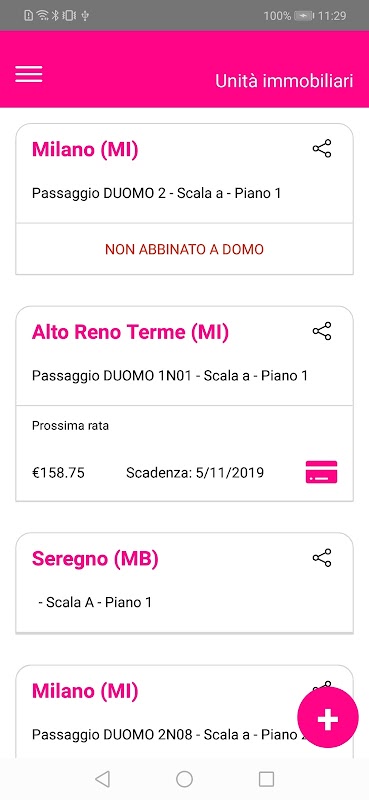Tap the Android back navigation button
Image resolution: width=369 pixels, height=800 pixels.
(102, 779)
